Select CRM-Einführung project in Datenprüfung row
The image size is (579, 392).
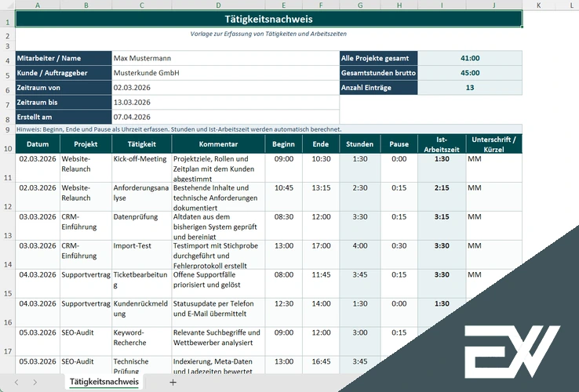click(86, 226)
